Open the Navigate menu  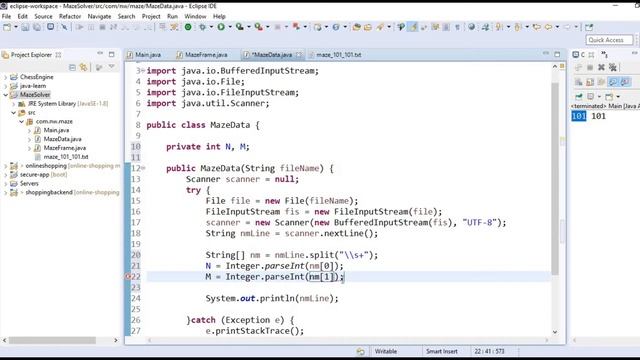pos(99,16)
